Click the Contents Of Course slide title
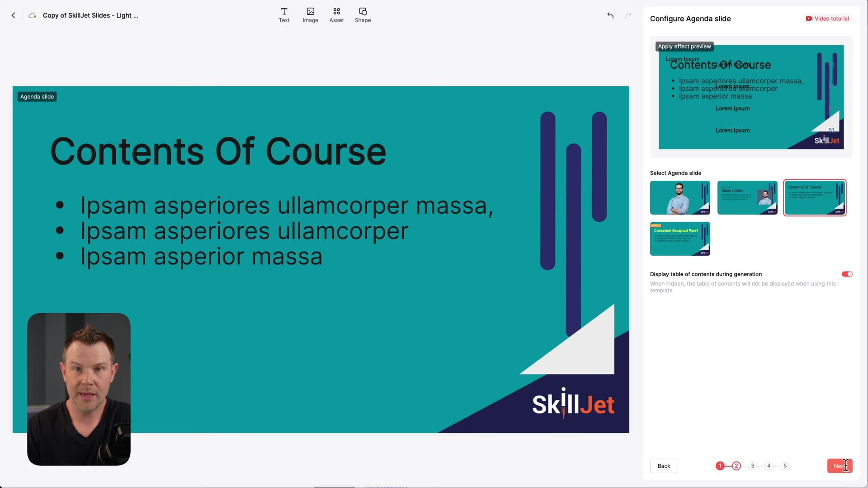The height and width of the screenshot is (488, 868). (x=218, y=151)
